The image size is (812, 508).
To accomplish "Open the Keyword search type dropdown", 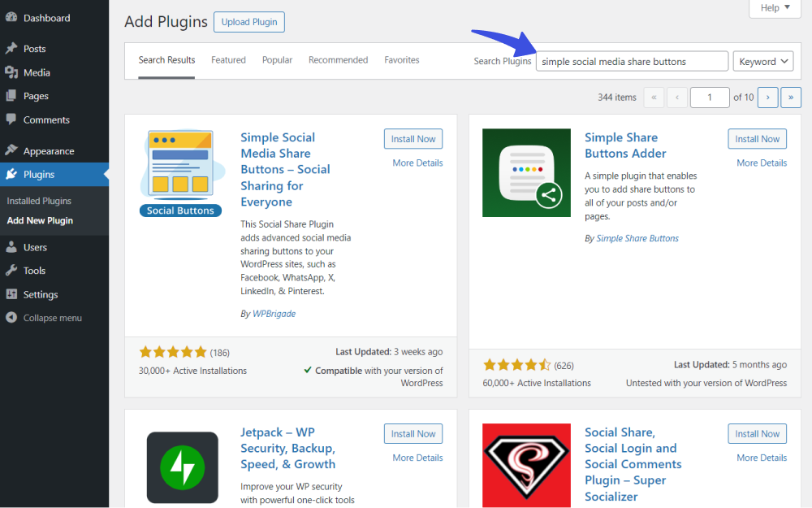I will pyautogui.click(x=762, y=61).
